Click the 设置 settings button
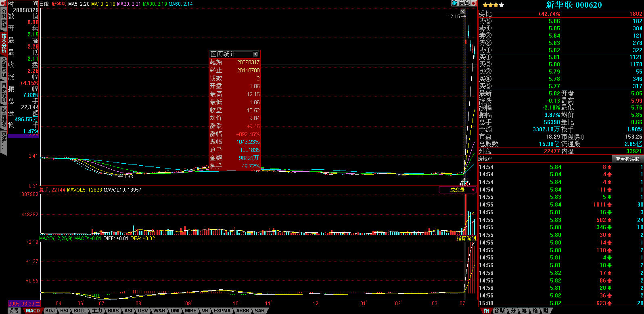The width and height of the screenshot is (644, 314). (14, 311)
